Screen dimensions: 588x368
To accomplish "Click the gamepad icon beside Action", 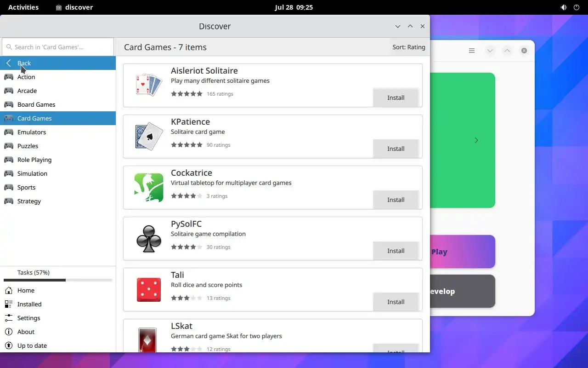I will click(9, 77).
